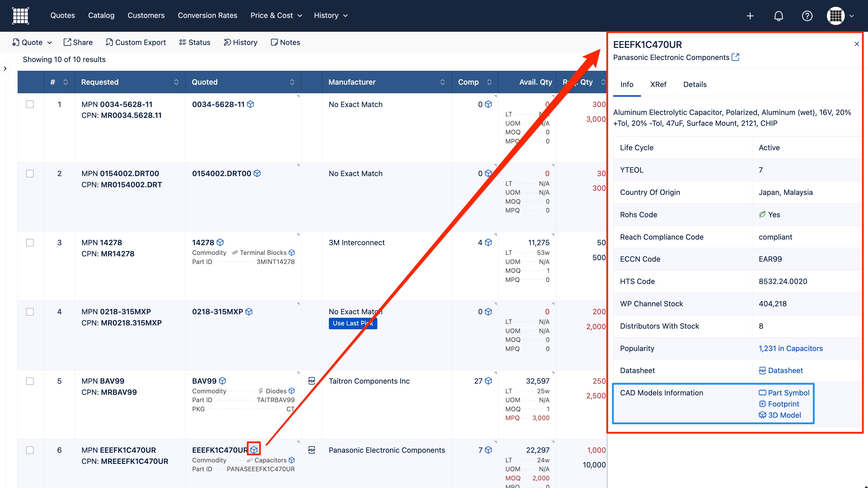Check the checkbox for row 1

point(30,104)
